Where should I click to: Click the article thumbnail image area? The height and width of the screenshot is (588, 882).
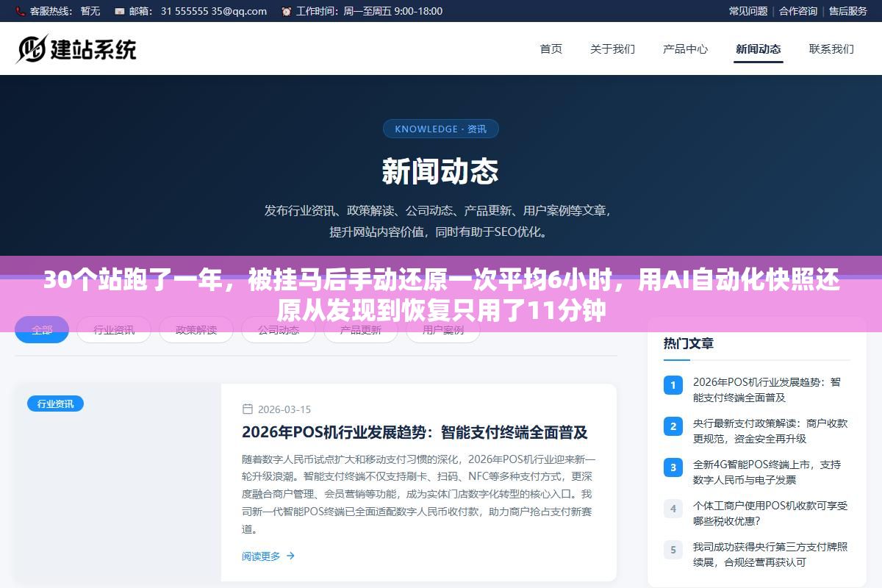pos(118,482)
